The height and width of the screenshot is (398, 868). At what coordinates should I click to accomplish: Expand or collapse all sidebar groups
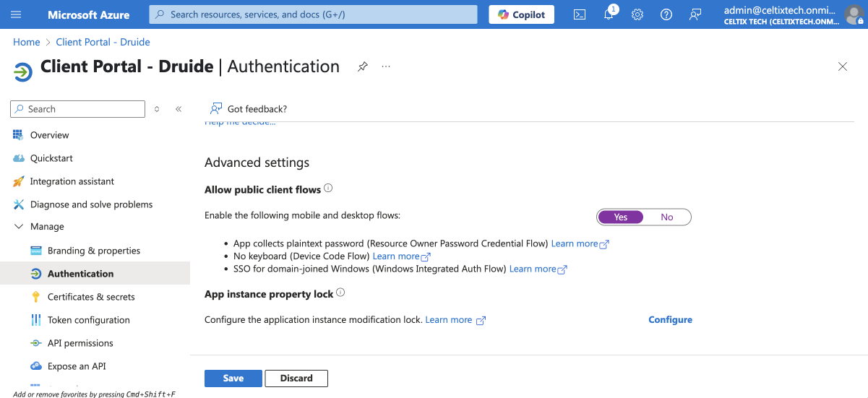157,109
